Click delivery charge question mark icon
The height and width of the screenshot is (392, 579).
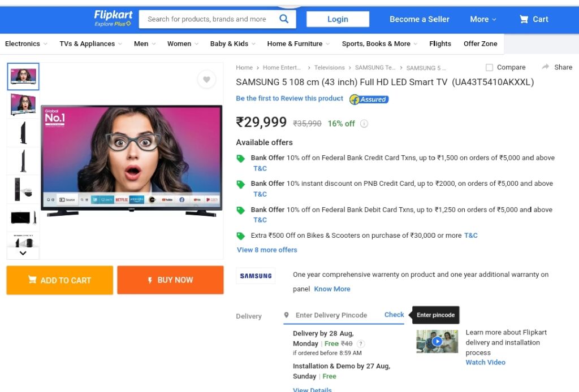tap(361, 343)
